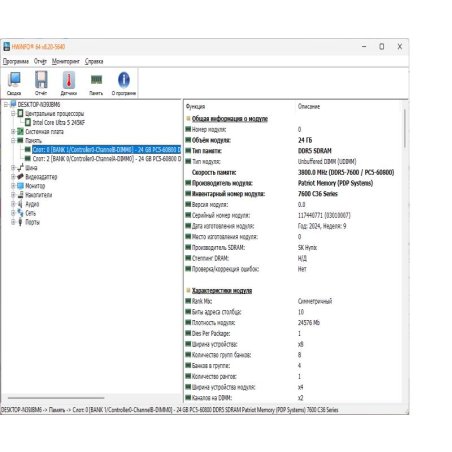This screenshot has height=452, width=452.
Task: Click the Unbuffered DIMM (UDIMM) value
Action: [x=327, y=161]
